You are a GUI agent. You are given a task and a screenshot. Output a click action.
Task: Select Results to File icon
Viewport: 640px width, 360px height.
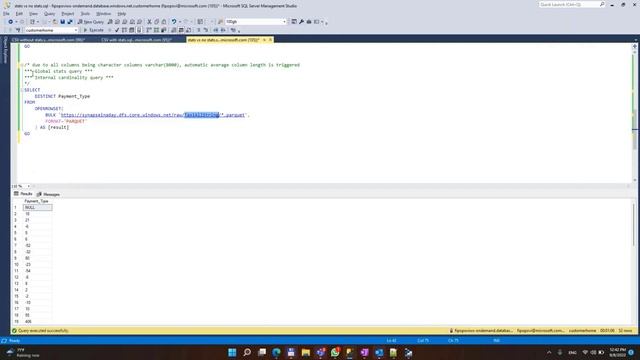click(x=189, y=30)
